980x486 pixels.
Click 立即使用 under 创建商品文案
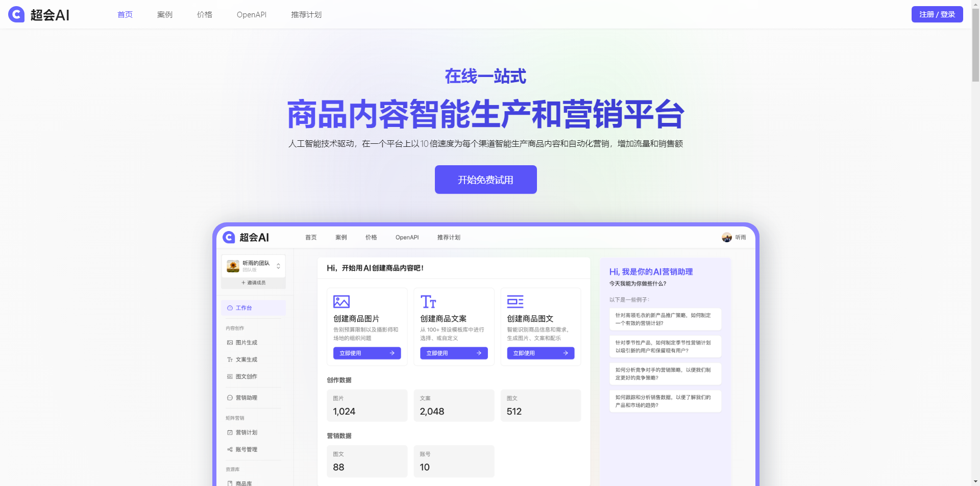click(x=454, y=353)
